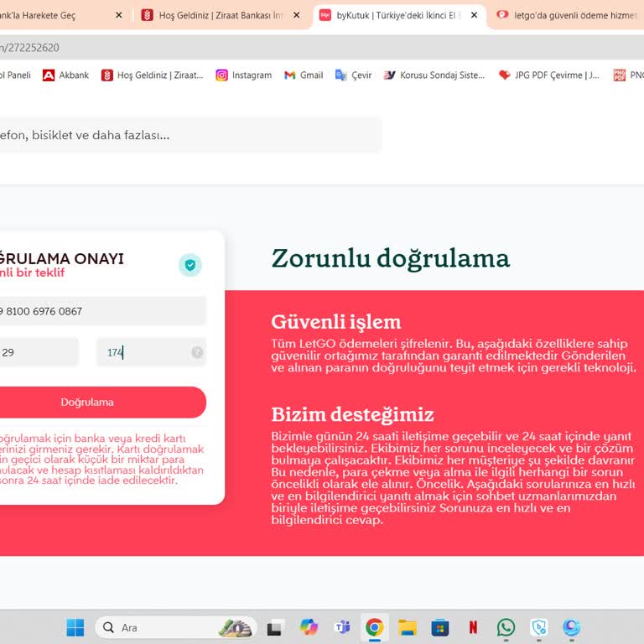The height and width of the screenshot is (644, 644).
Task: Open the Korusu Sondaj Sistem bookmark
Action: pos(434,75)
